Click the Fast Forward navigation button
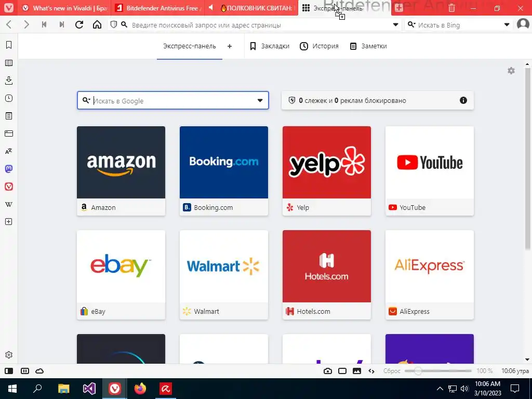This screenshot has width=532, height=399. pos(62,24)
